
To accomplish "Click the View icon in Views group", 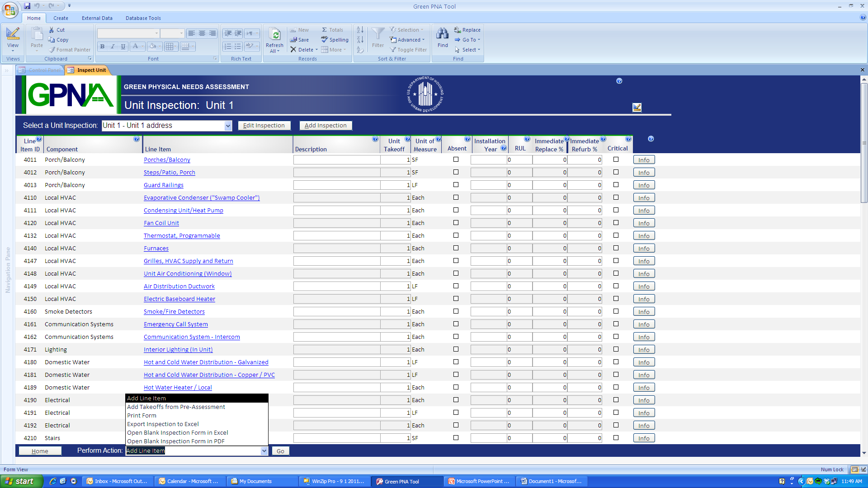I will point(13,34).
